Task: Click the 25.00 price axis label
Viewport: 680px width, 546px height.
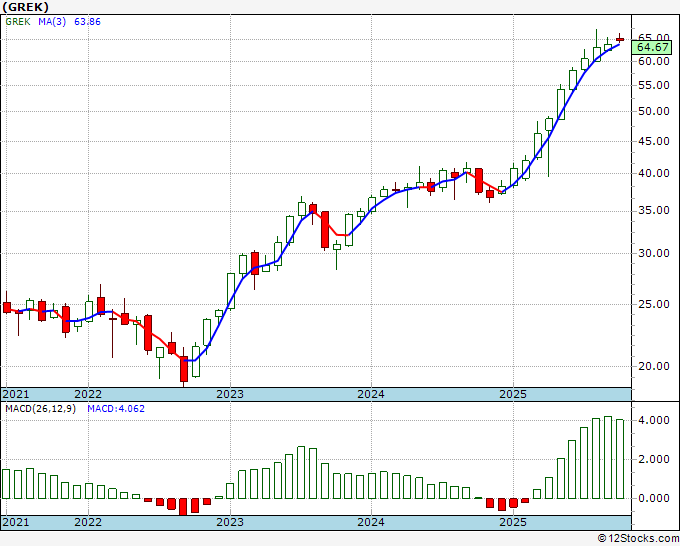Action: [x=654, y=304]
